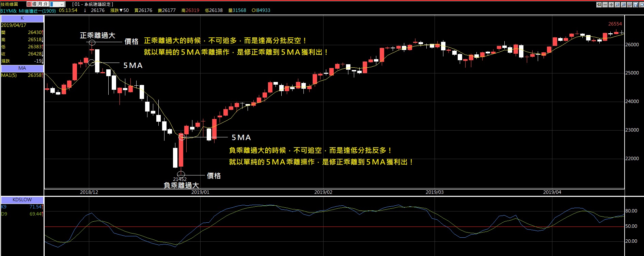
Task: Click the MA panel header button
Action: tap(22, 68)
